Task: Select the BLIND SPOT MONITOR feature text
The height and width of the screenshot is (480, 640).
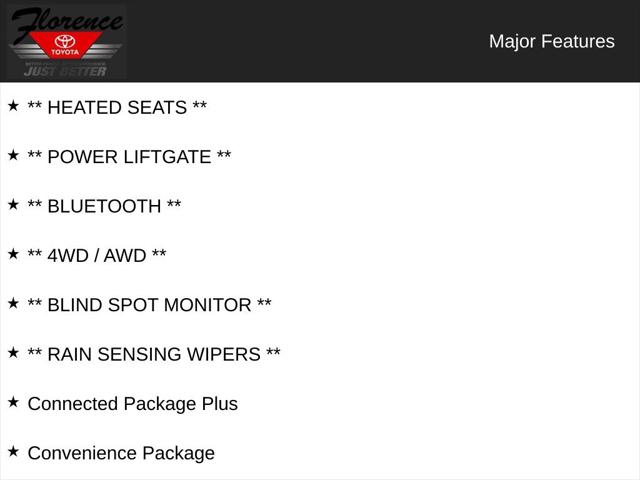Action: click(x=149, y=305)
